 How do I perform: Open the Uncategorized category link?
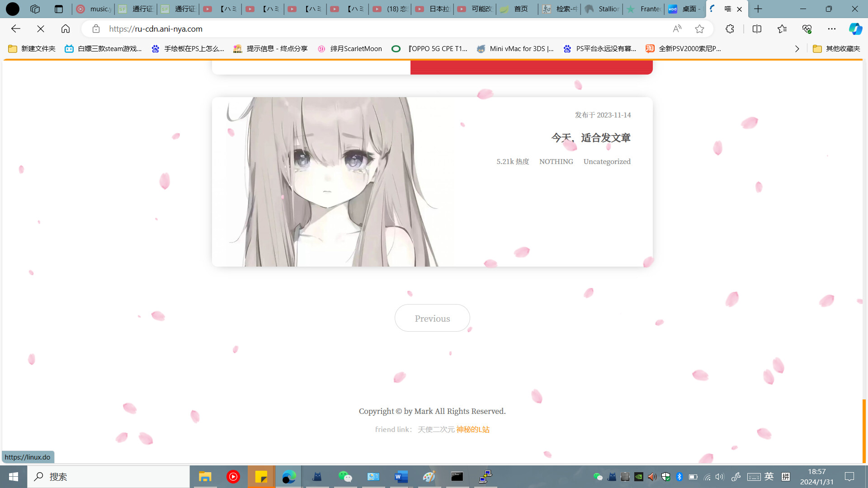pos(607,162)
